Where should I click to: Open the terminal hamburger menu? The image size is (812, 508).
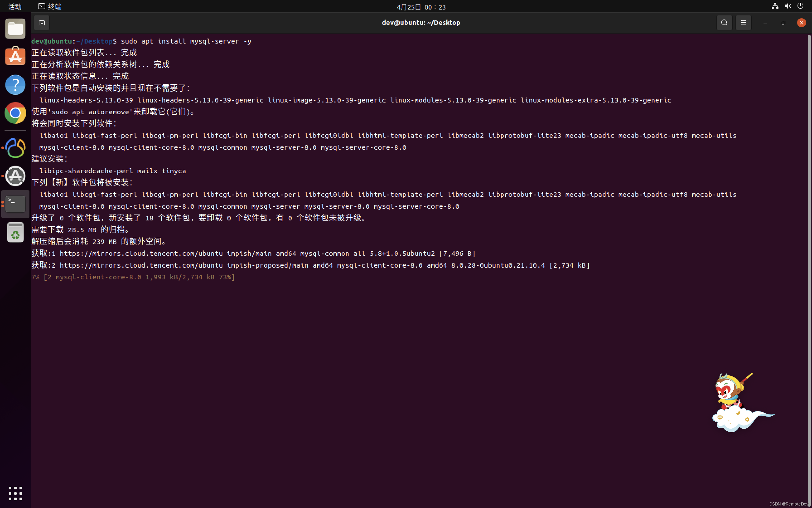pyautogui.click(x=743, y=23)
